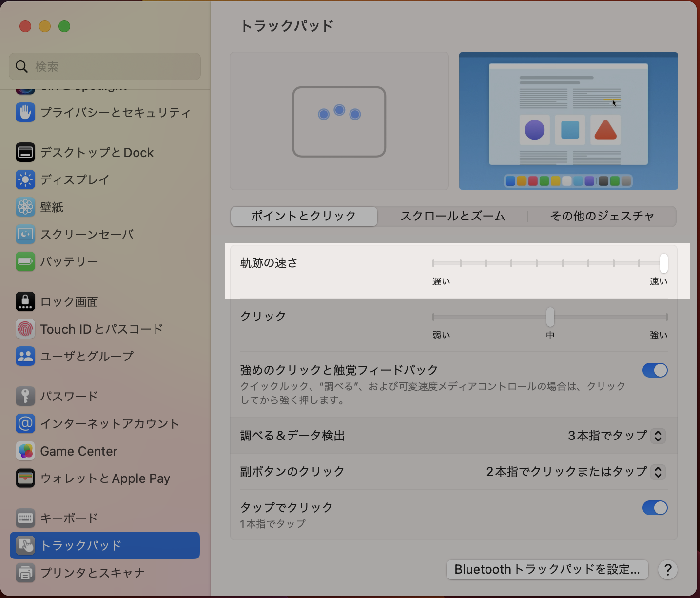This screenshot has height=598, width=700.
Task: Click the trackpad gesture preview video
Action: [x=568, y=121]
